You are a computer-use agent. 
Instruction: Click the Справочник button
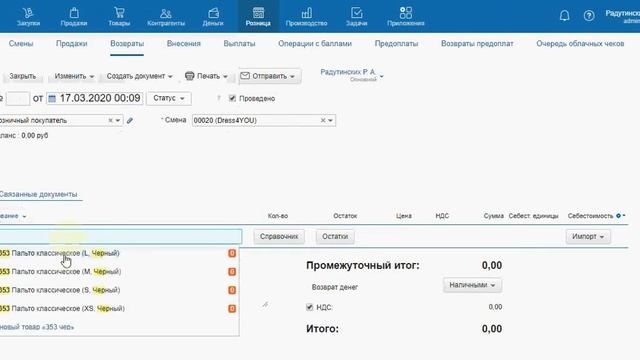279,237
